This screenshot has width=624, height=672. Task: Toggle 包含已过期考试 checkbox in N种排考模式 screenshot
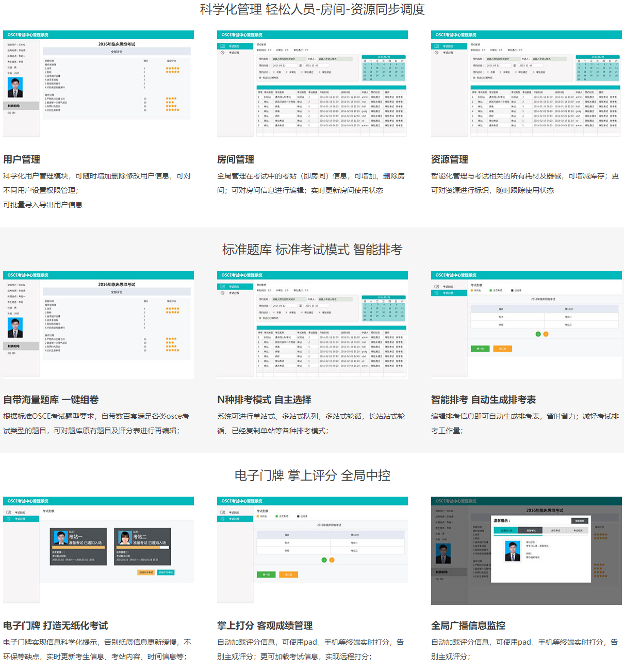(260, 318)
